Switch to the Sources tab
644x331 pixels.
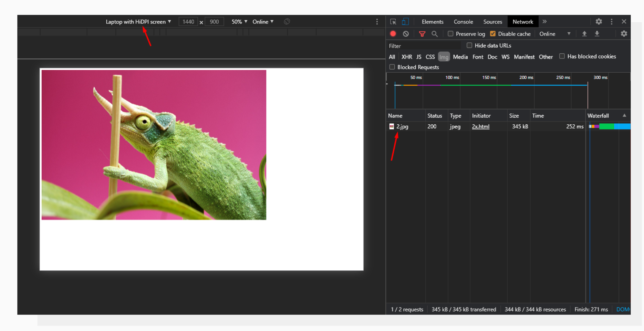[492, 21]
